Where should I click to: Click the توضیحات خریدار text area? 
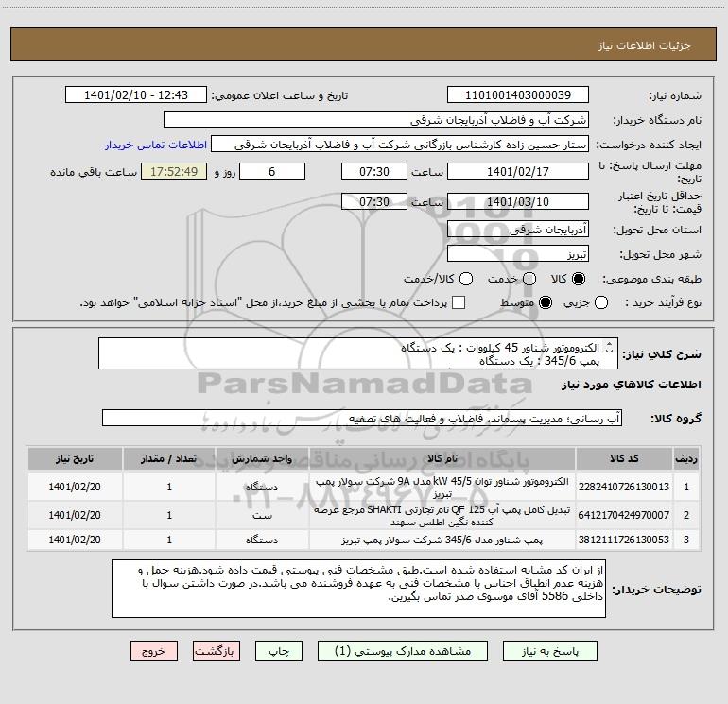coord(359,589)
